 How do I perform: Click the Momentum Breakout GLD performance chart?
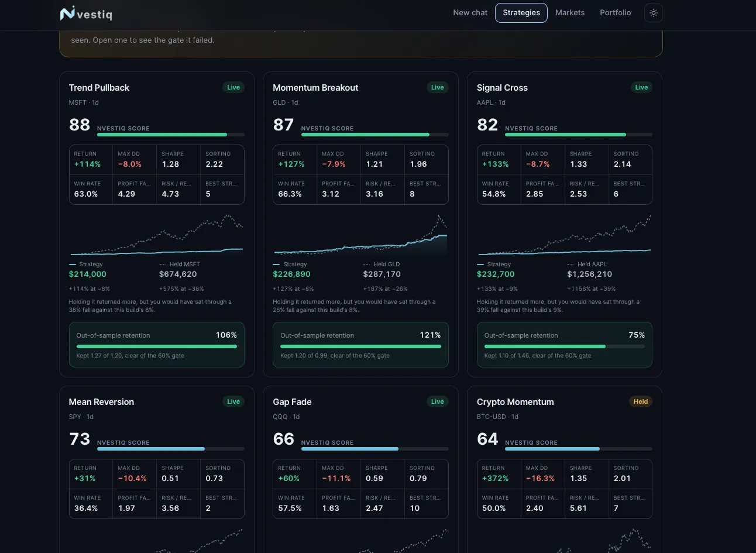pyautogui.click(x=360, y=235)
